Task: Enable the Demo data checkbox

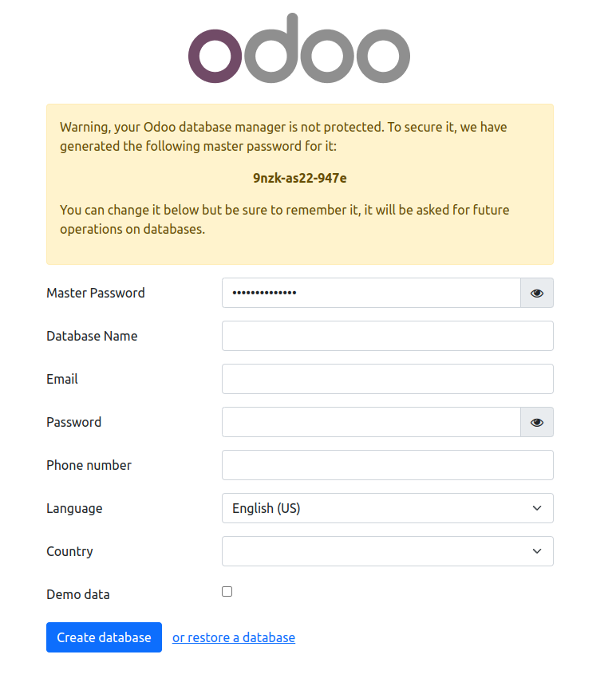Action: (x=227, y=591)
